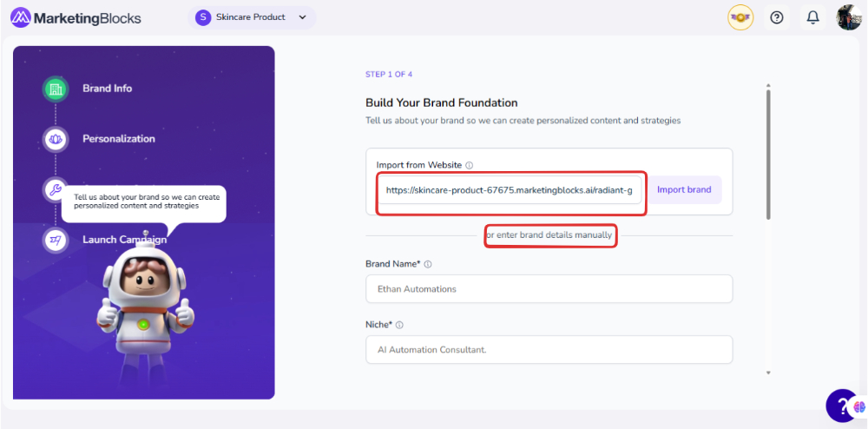This screenshot has height=429, width=868.
Task: Select the Personalization step icon
Action: pyautogui.click(x=56, y=139)
